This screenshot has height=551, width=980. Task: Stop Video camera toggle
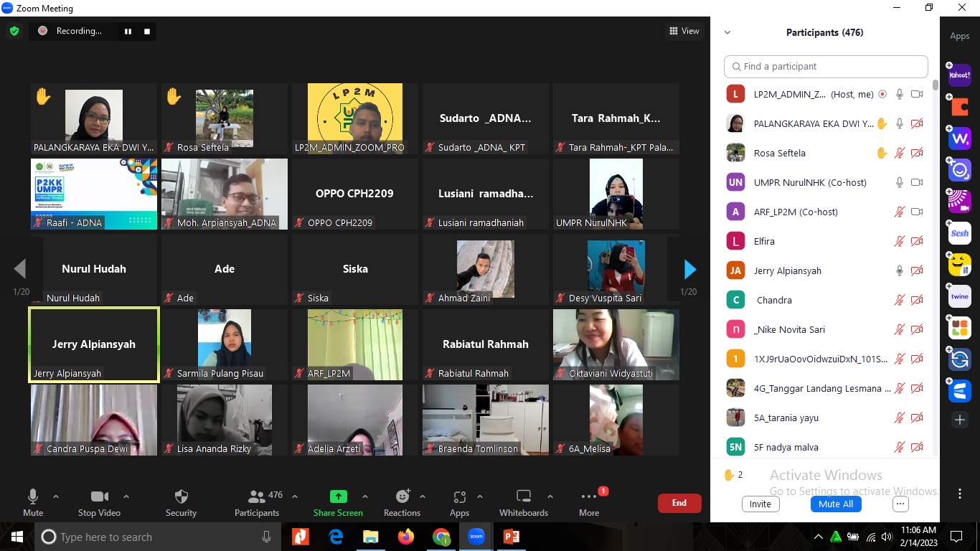pos(99,501)
